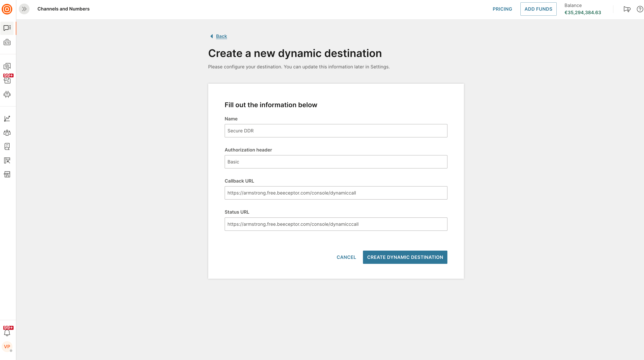Open the Channels chat bubble sidebar icon
Image resolution: width=644 pixels, height=360 pixels.
(x=7, y=28)
